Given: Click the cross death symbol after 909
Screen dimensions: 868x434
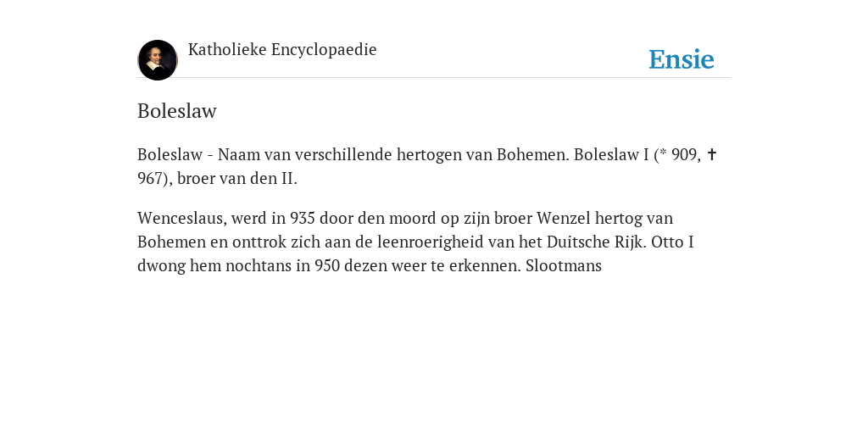Looking at the screenshot, I should click(x=712, y=154).
